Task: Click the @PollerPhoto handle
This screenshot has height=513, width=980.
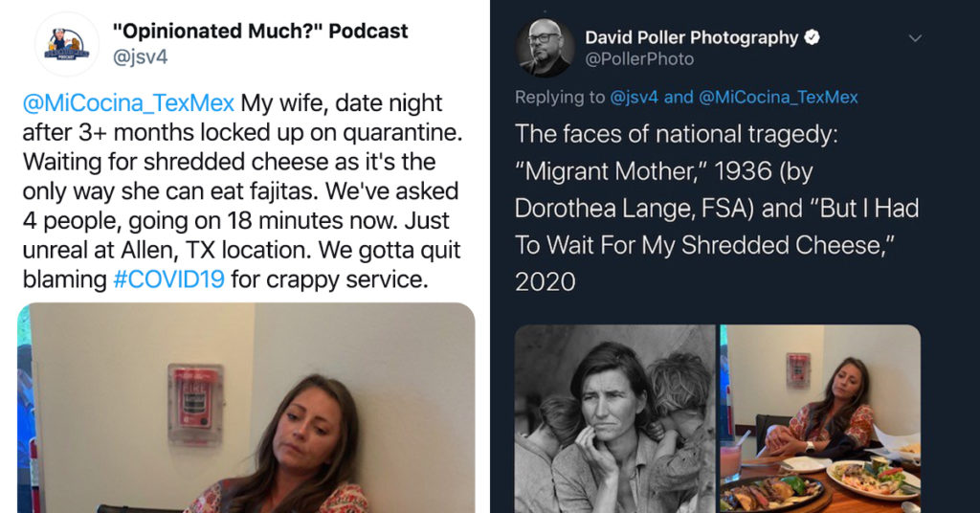Action: coord(639,59)
